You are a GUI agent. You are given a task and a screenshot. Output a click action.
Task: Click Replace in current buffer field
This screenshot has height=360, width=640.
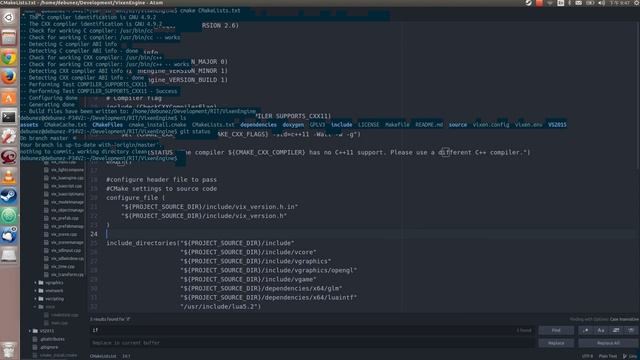[x=311, y=343]
